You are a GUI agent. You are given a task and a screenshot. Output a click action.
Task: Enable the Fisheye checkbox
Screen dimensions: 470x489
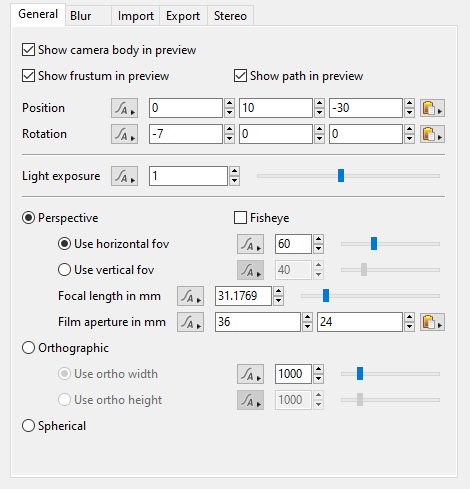[240, 218]
